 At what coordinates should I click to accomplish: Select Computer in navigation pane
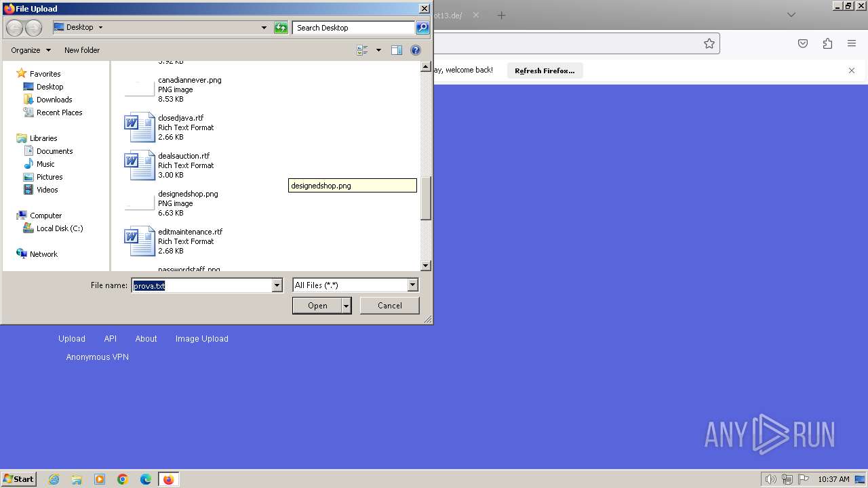click(45, 216)
